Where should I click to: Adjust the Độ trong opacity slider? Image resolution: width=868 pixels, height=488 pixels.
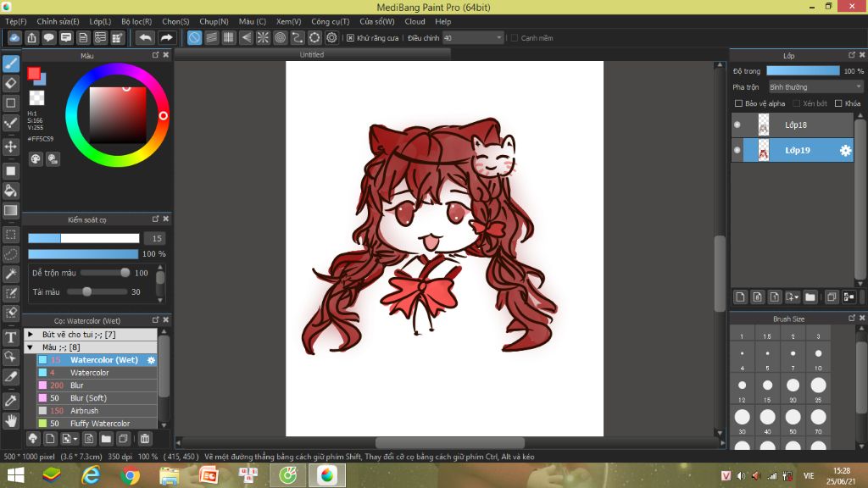pyautogui.click(x=803, y=71)
